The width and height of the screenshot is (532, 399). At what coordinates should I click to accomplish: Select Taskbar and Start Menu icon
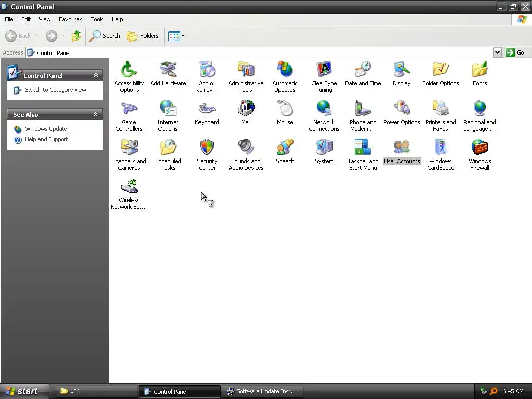click(x=363, y=148)
